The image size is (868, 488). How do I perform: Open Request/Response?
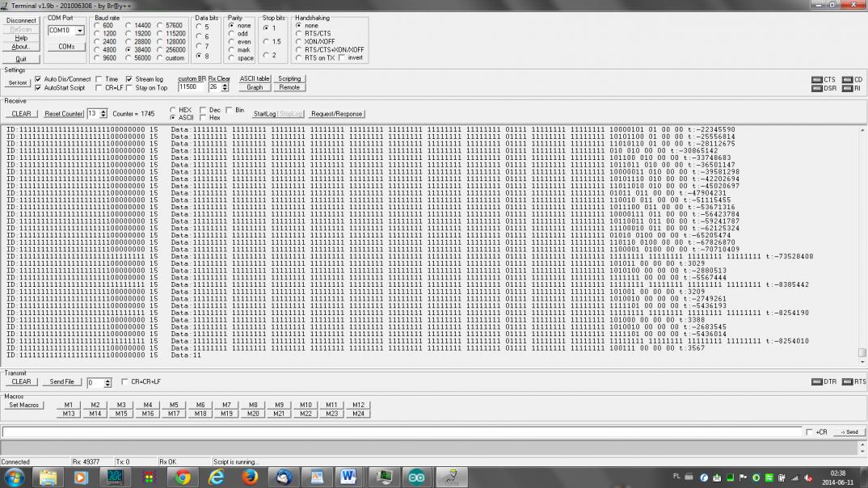click(336, 113)
